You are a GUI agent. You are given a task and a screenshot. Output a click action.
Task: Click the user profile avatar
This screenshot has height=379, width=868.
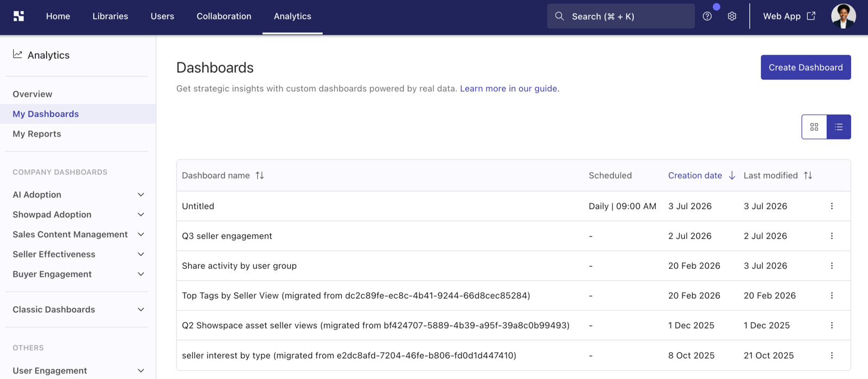coord(843,16)
